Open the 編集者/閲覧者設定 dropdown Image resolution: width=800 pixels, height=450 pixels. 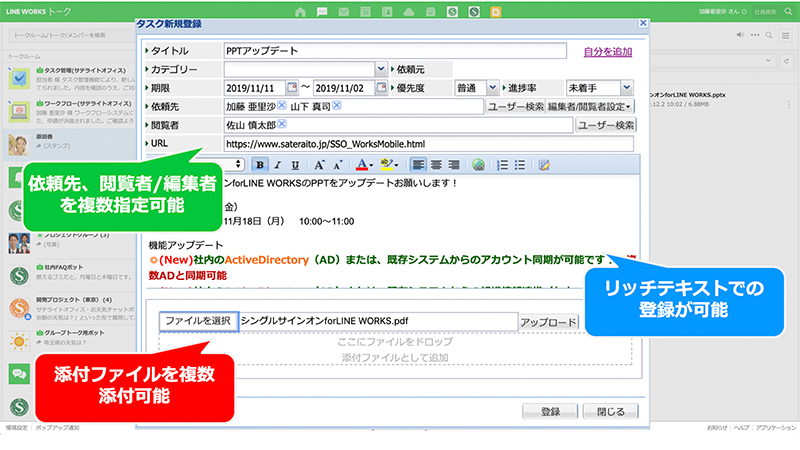(589, 107)
